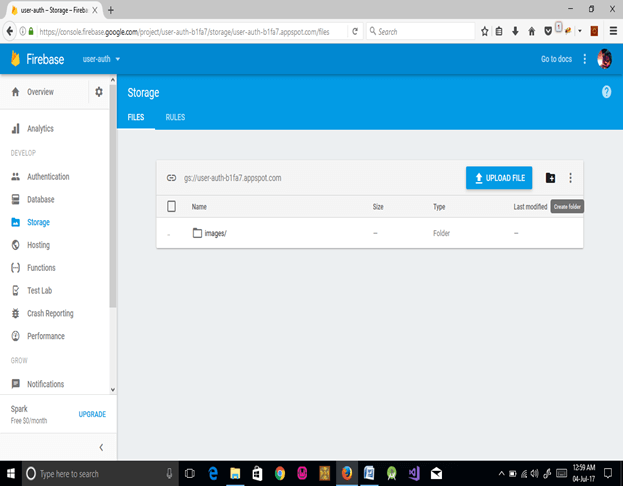
Task: Open the Windows Start menu
Action: (x=11, y=474)
